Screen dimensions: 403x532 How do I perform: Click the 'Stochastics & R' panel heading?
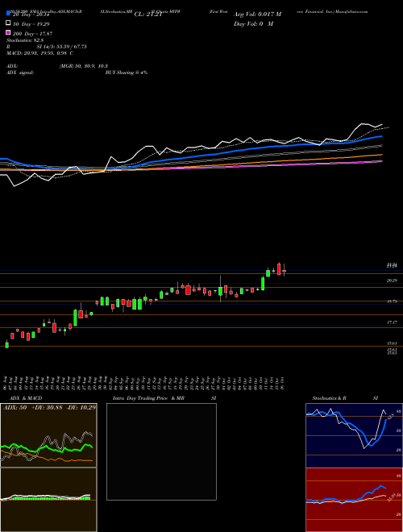click(330, 398)
